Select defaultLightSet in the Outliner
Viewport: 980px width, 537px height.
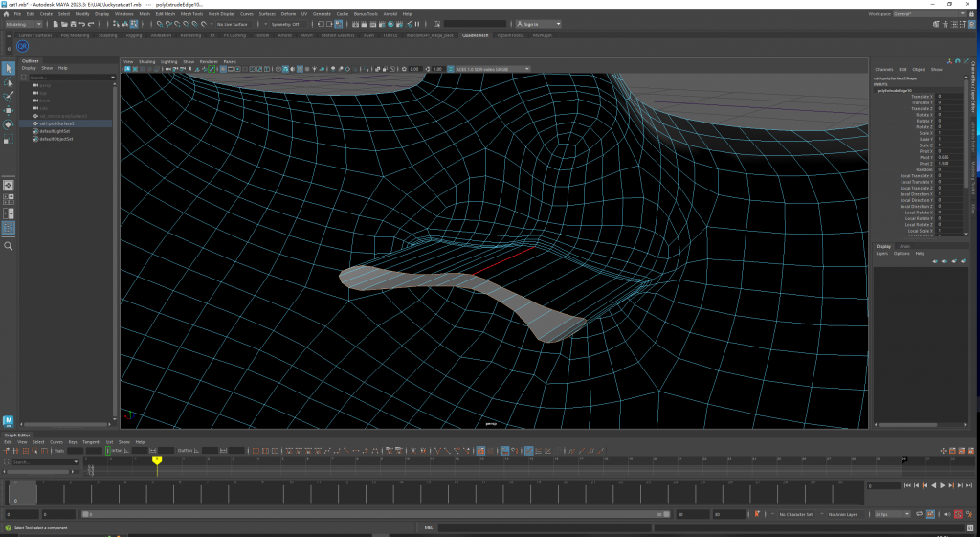coord(55,131)
